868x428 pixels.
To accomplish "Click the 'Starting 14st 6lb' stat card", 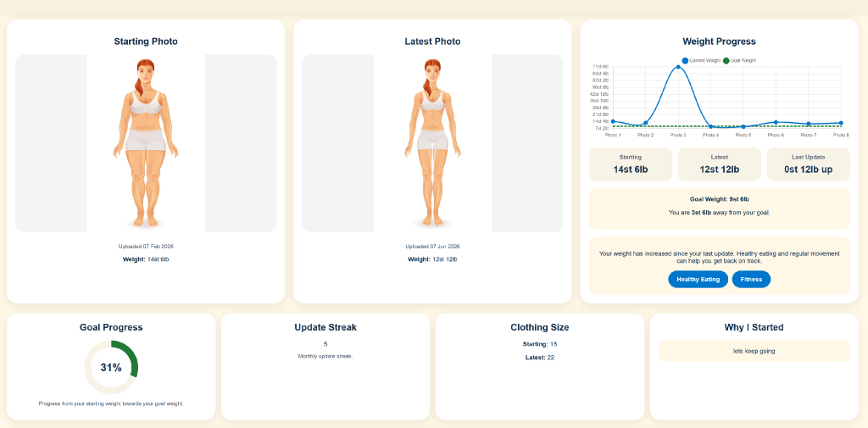I will (631, 164).
